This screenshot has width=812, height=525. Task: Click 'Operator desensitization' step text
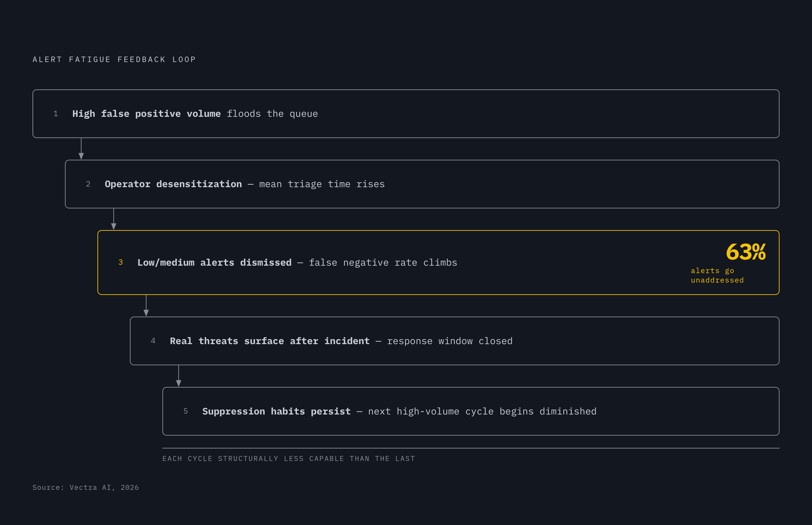click(173, 184)
